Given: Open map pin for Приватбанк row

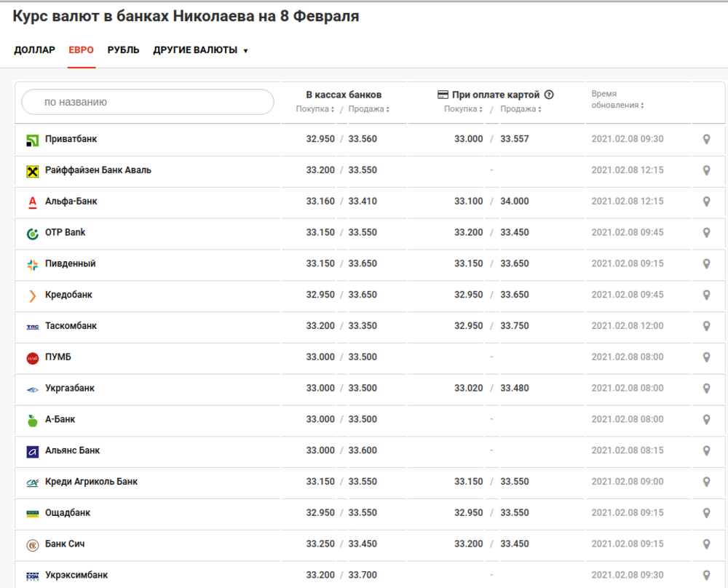Looking at the screenshot, I should (706, 139).
